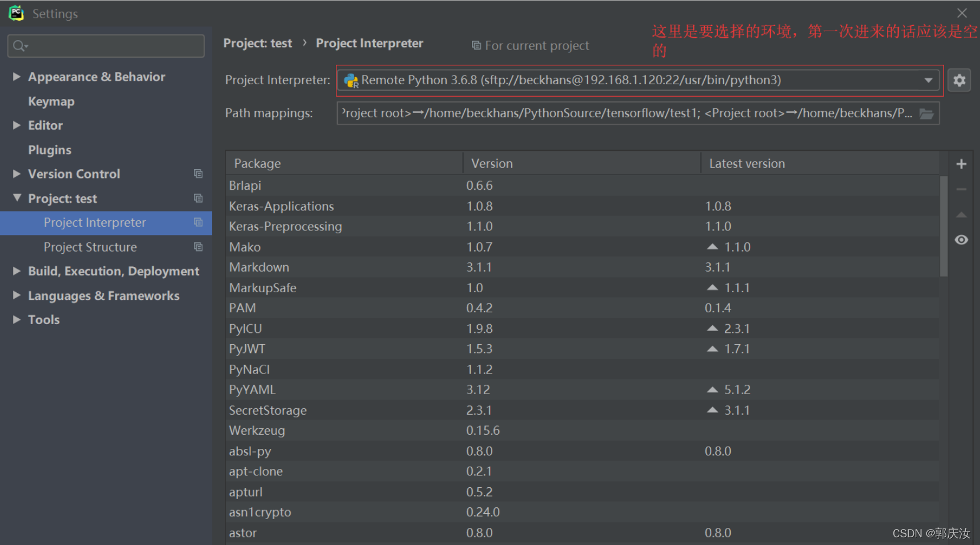This screenshot has height=545, width=980.
Task: Expand Build, Execution, Deployment section
Action: click(x=17, y=271)
